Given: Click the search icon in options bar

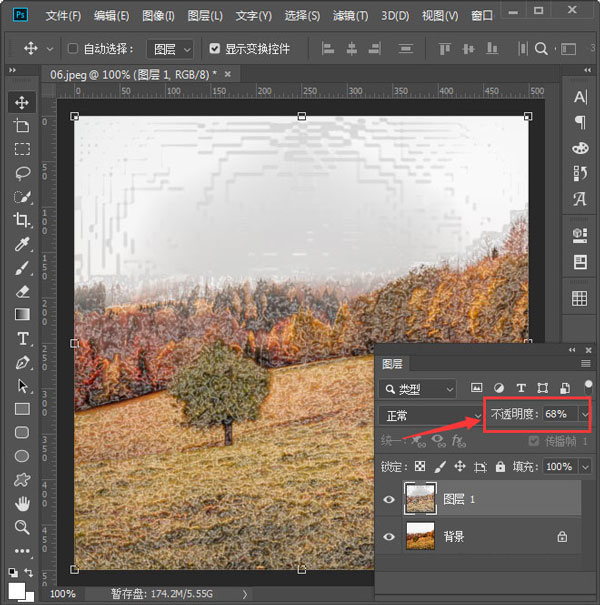Looking at the screenshot, I should [541, 49].
